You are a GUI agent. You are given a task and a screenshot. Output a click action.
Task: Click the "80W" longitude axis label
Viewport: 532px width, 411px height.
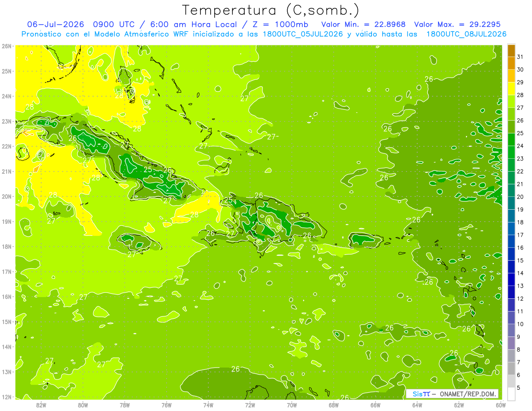pos(83,405)
